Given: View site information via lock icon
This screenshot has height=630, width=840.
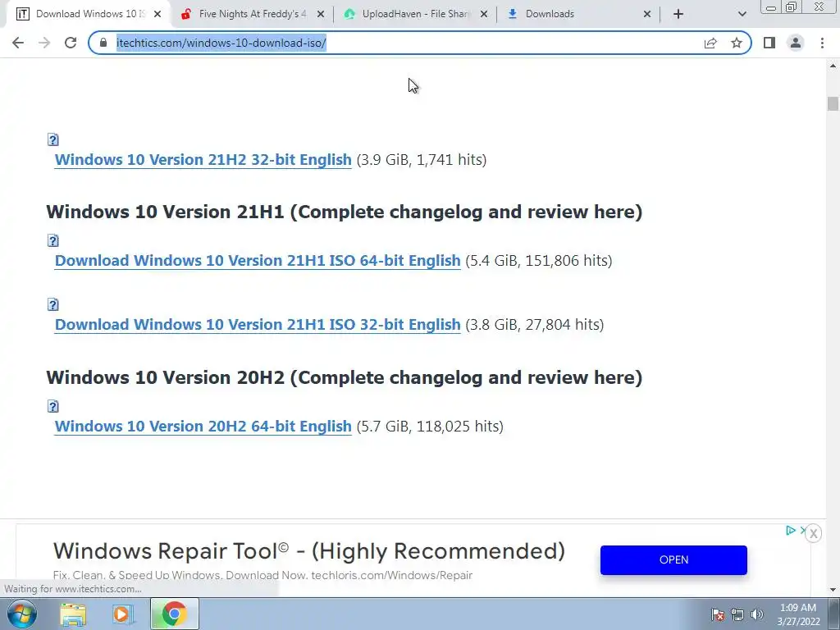Looking at the screenshot, I should (x=103, y=43).
